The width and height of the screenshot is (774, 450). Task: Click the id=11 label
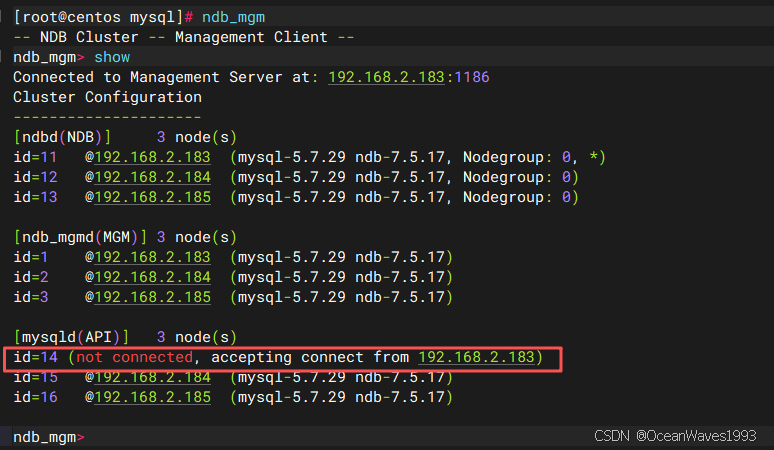35,157
